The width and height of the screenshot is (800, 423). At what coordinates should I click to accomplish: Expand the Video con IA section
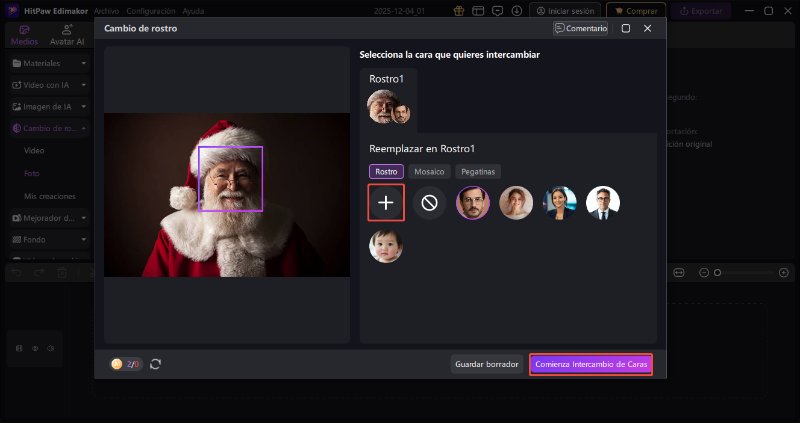[49, 85]
